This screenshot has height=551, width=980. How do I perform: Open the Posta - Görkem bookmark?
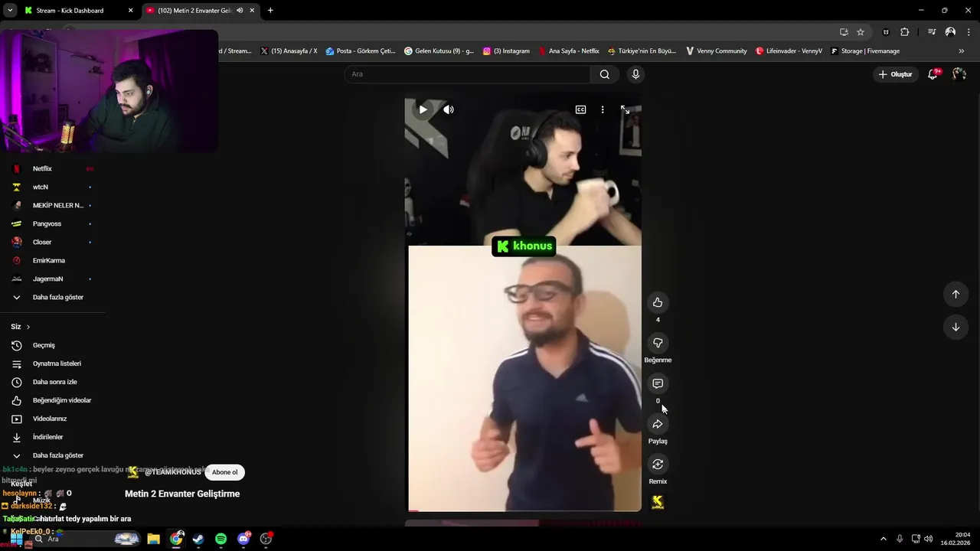(361, 51)
